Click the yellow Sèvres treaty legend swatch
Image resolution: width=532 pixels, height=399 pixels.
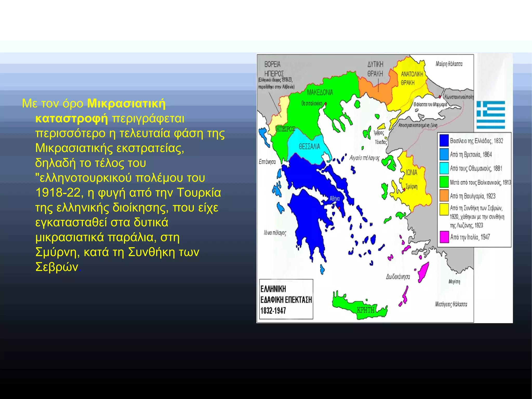point(444,209)
